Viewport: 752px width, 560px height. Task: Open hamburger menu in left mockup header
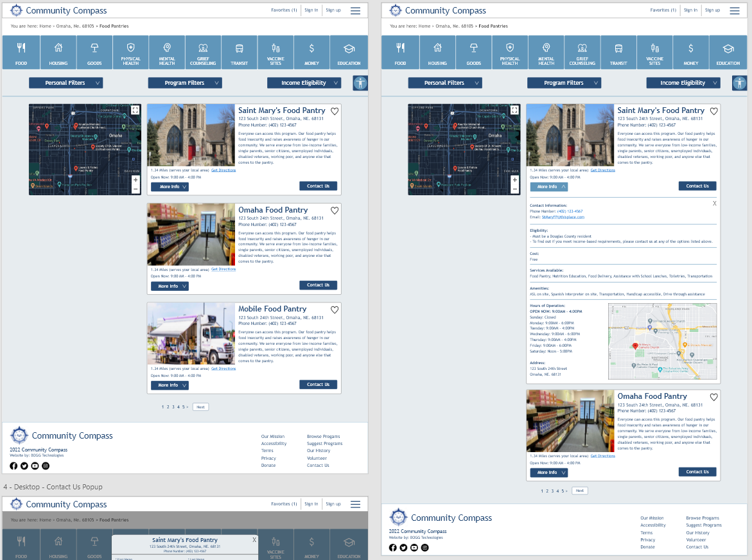pos(355,10)
